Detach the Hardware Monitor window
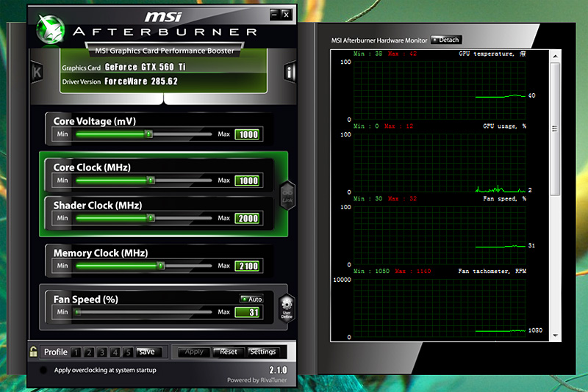The image size is (588, 392). [x=446, y=40]
